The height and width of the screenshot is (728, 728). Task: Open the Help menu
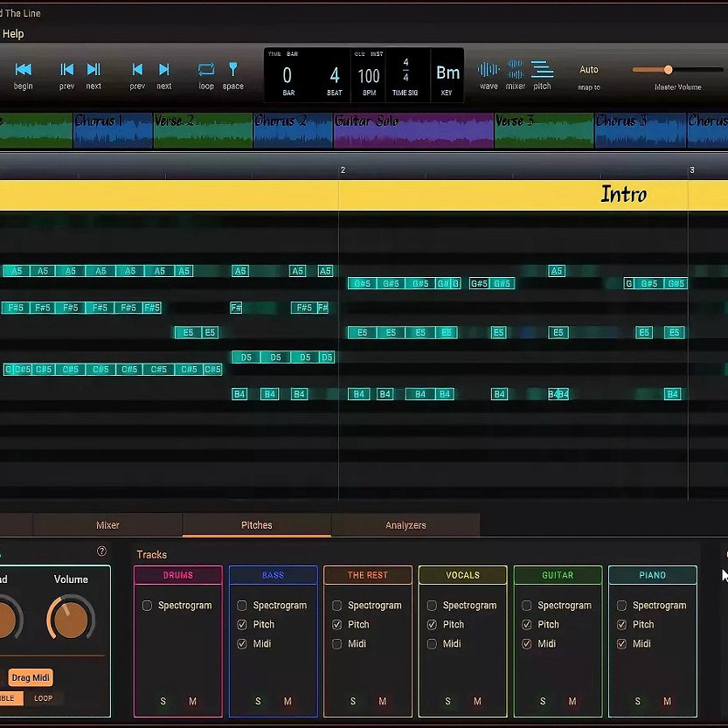tap(13, 34)
